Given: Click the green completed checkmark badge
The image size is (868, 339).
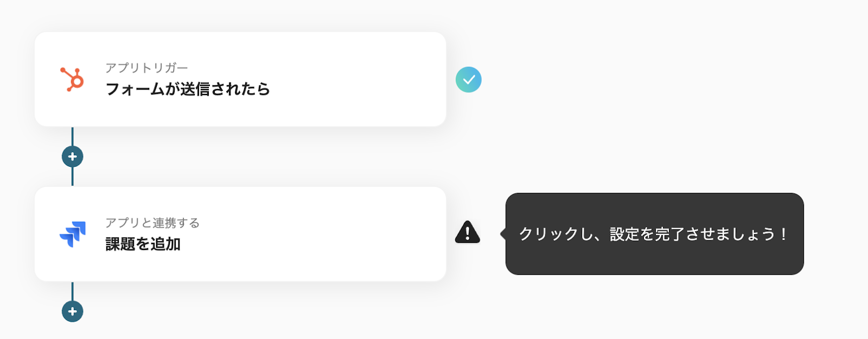Looking at the screenshot, I should click(x=469, y=79).
